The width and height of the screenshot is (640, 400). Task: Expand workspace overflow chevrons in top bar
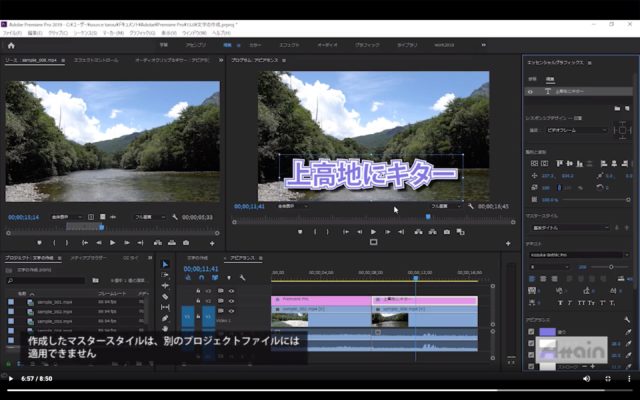click(484, 45)
